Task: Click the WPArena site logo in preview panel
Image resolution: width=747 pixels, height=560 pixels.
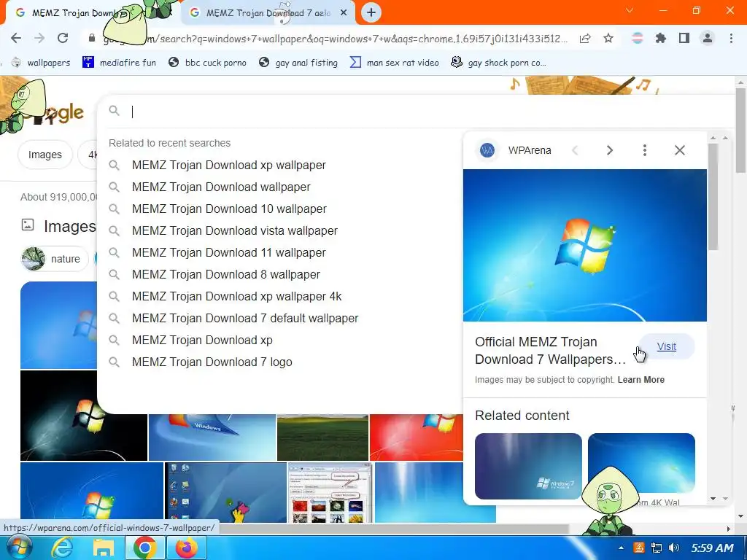Action: click(487, 150)
